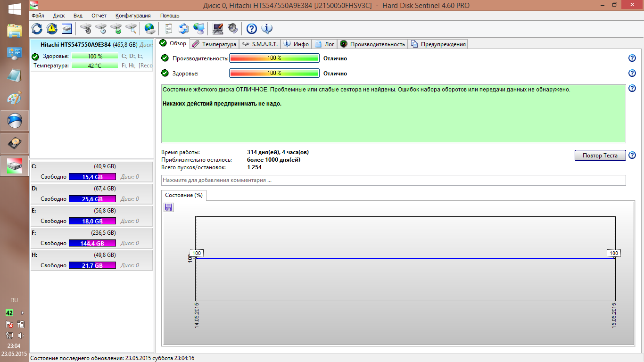Image resolution: width=644 pixels, height=362 pixels.
Task: Click the orange hard disk taskbar icon
Action: [x=15, y=143]
